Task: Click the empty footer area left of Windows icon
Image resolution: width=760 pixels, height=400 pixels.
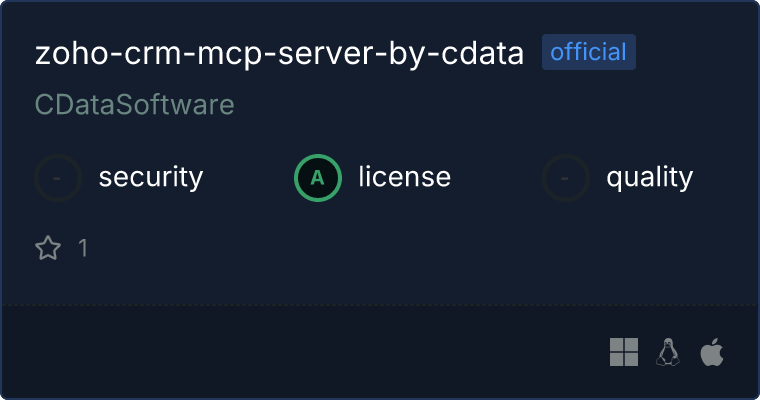Action: point(300,352)
